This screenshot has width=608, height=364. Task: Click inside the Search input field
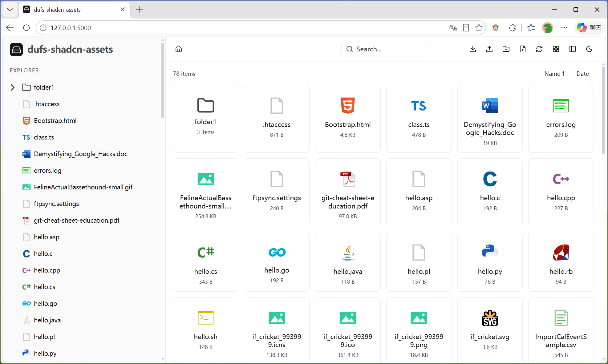tap(386, 49)
